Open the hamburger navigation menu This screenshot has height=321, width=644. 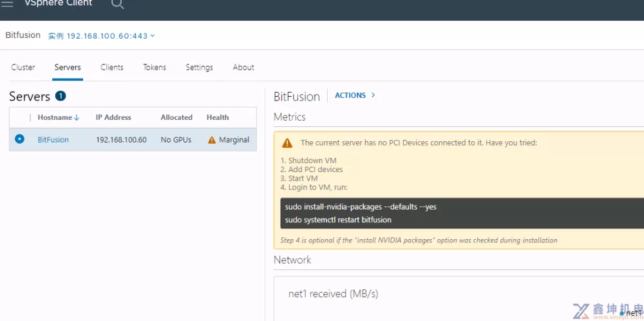click(x=7, y=4)
